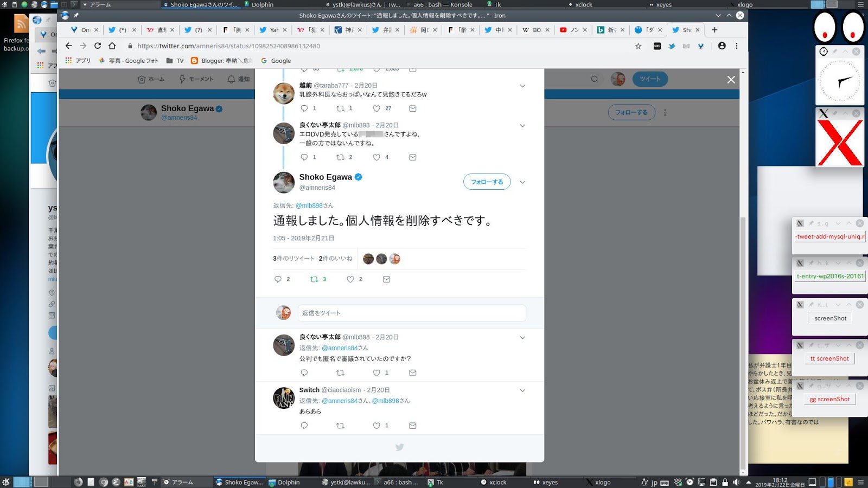Image resolution: width=868 pixels, height=488 pixels.
Task: Like the 越前 tweet with 27 likes
Action: tap(376, 108)
